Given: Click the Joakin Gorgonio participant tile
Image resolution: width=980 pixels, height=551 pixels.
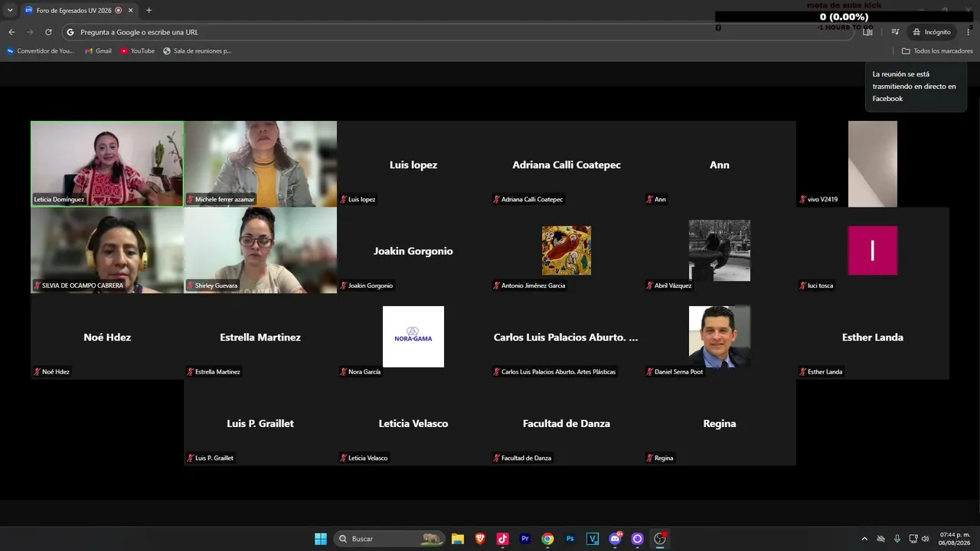Looking at the screenshot, I should pyautogui.click(x=413, y=250).
